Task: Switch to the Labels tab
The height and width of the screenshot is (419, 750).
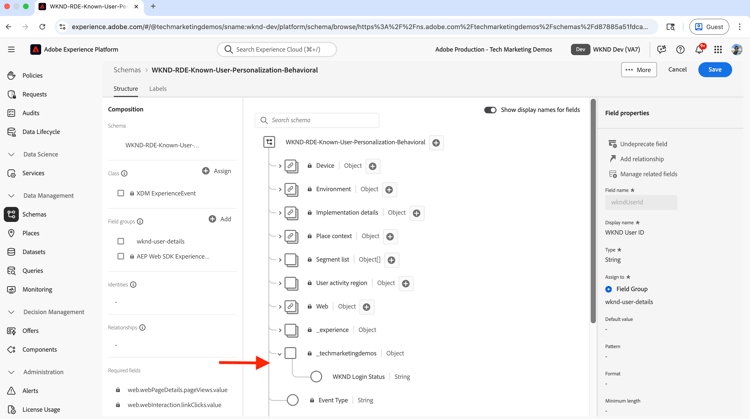Action: point(158,88)
